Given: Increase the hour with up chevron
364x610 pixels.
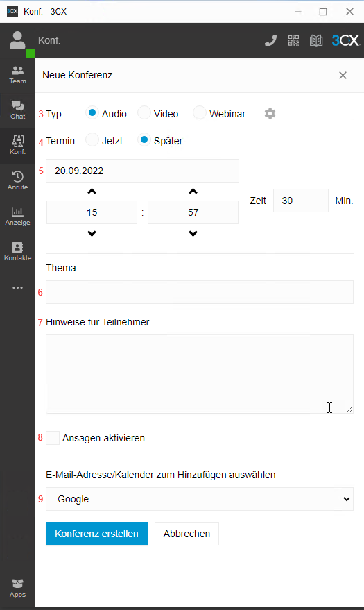Looking at the screenshot, I should pos(92,192).
